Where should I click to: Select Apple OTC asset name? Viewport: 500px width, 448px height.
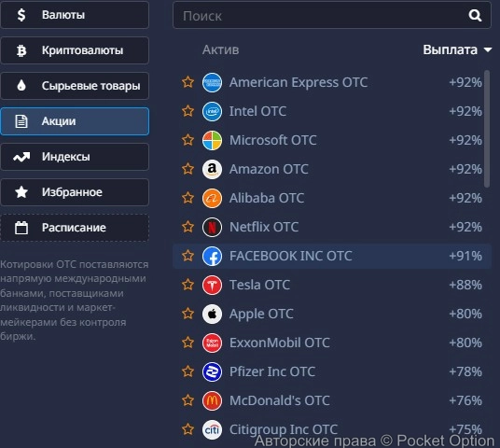click(x=261, y=314)
